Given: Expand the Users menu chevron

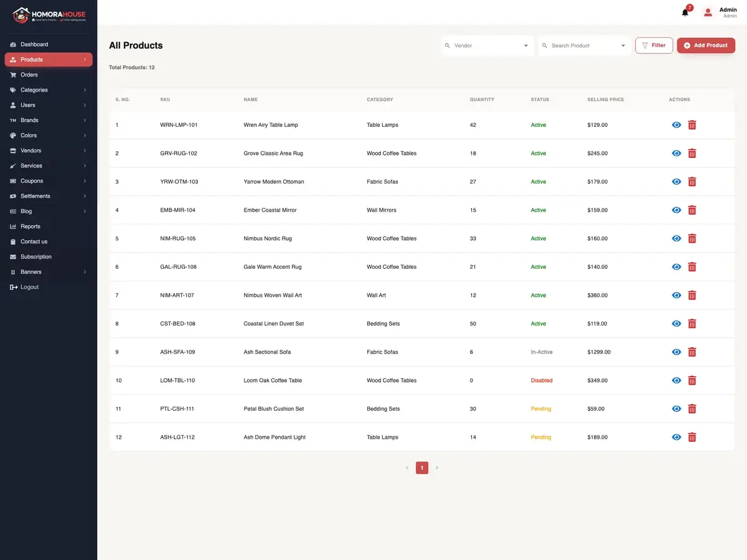Looking at the screenshot, I should click(85, 105).
